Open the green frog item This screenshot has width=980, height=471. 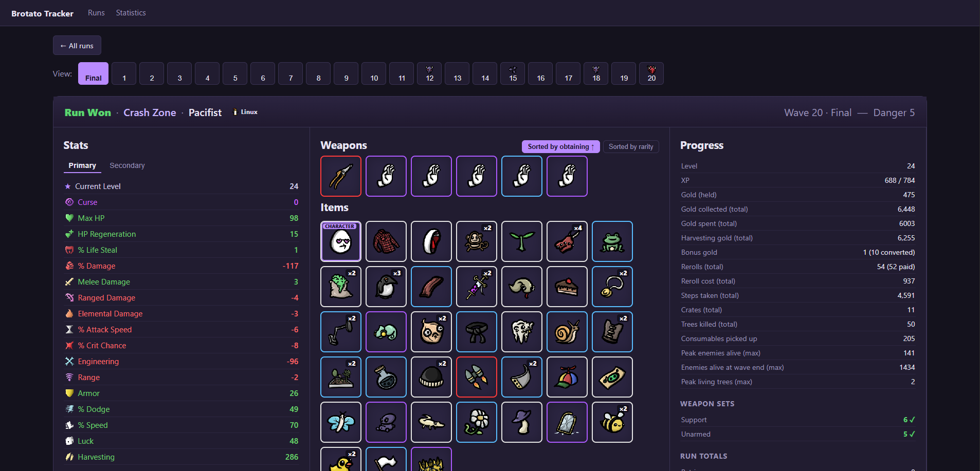(612, 241)
